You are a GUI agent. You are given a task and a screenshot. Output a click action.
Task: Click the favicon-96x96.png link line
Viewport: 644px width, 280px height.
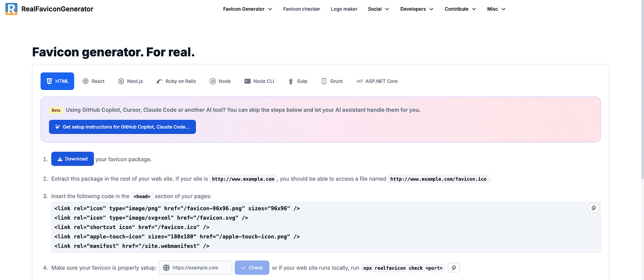(177, 208)
